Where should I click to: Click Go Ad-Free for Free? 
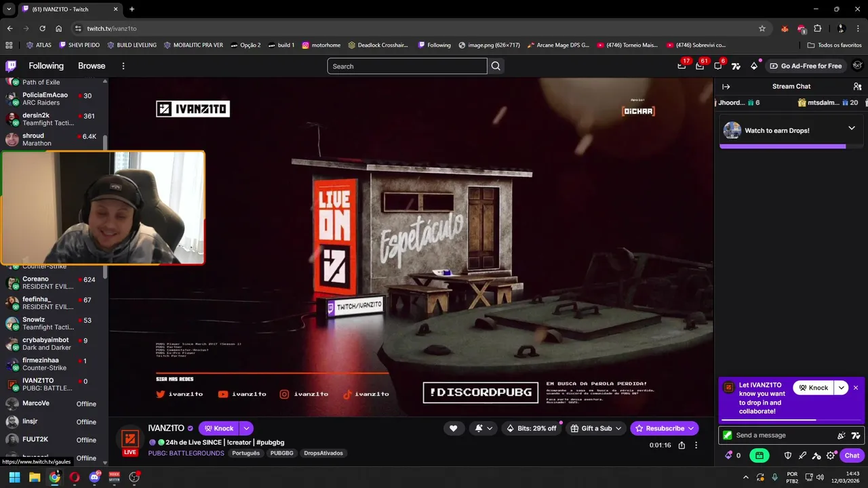[805, 66]
